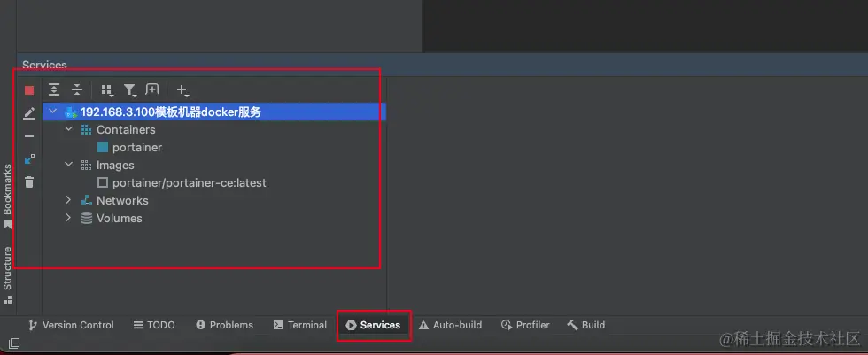Collapse the 192.168.3.100 docker service node

(x=52, y=112)
